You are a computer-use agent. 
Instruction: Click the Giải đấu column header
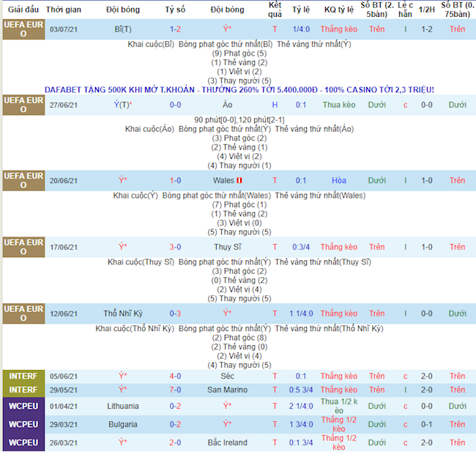pyautogui.click(x=23, y=10)
